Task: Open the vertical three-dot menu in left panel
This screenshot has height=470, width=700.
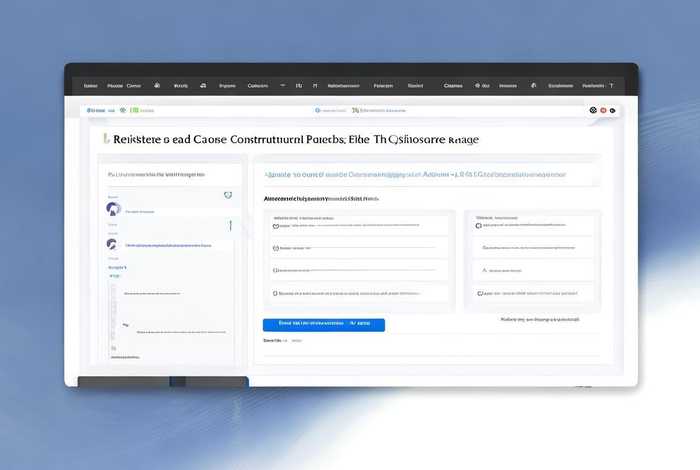Action: click(230, 227)
